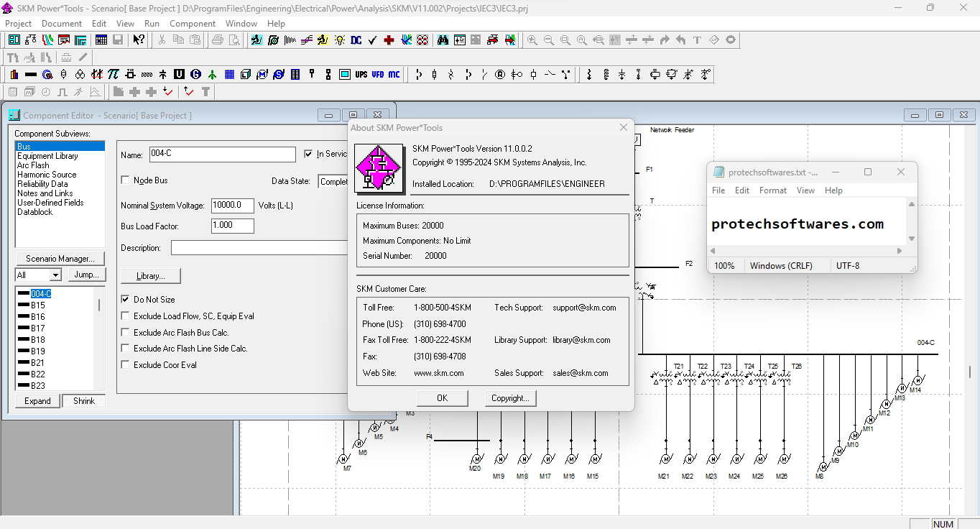Viewport: 980px width, 529px height.
Task: Click the Nominal System Voltage field
Action: [233, 206]
